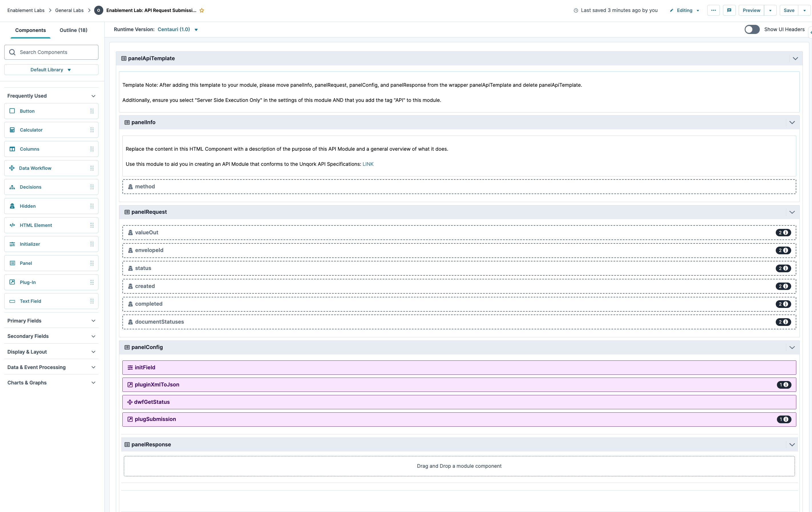Click the Initializer icon on initField

tap(130, 367)
